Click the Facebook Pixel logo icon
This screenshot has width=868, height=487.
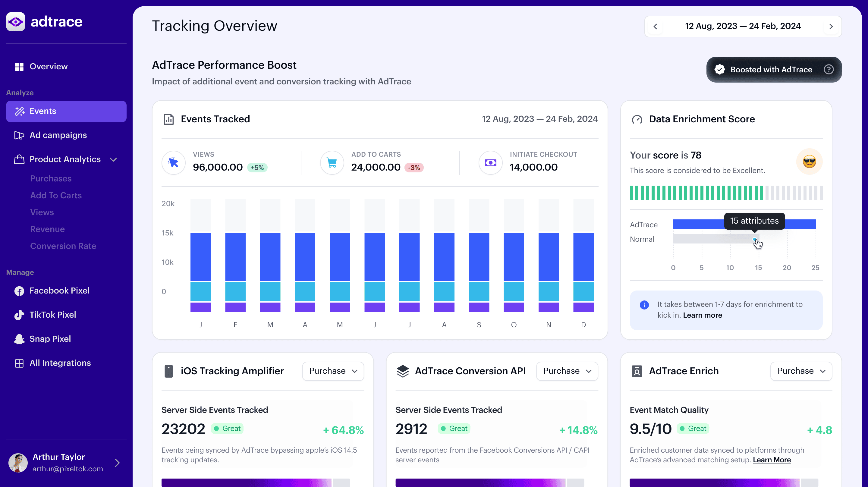(x=19, y=291)
